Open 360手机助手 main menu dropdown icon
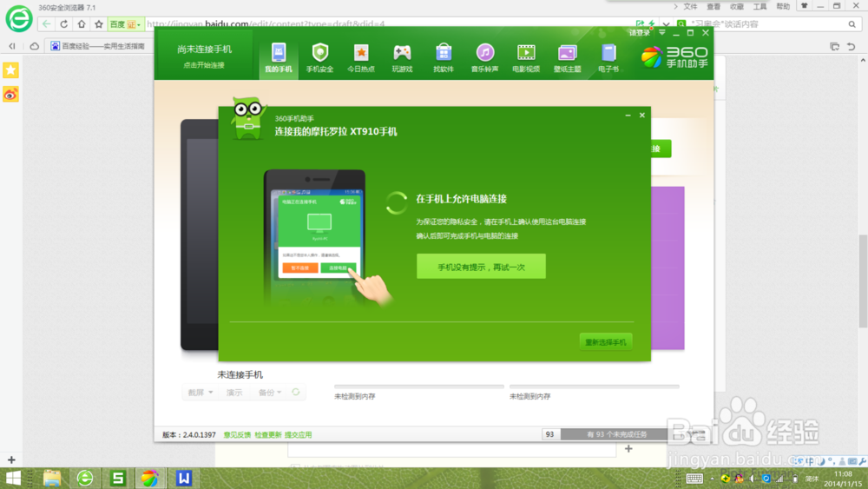This screenshot has height=489, width=868. tap(662, 33)
